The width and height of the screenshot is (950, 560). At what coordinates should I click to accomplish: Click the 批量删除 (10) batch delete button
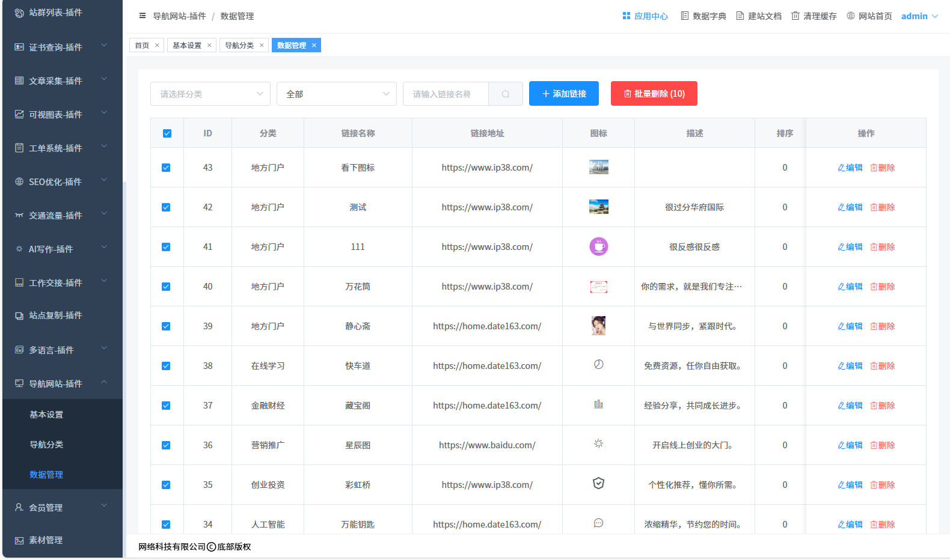click(x=654, y=94)
